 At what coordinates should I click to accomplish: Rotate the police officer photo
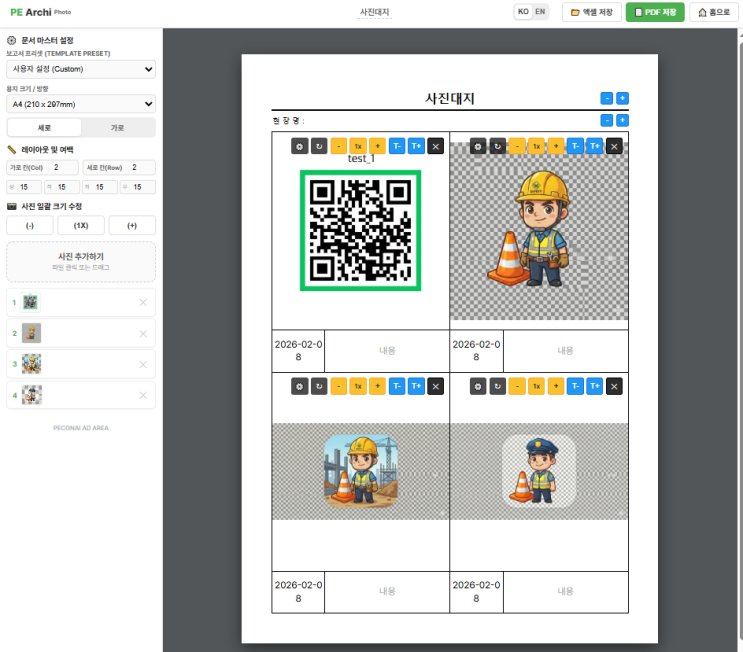(x=498, y=386)
